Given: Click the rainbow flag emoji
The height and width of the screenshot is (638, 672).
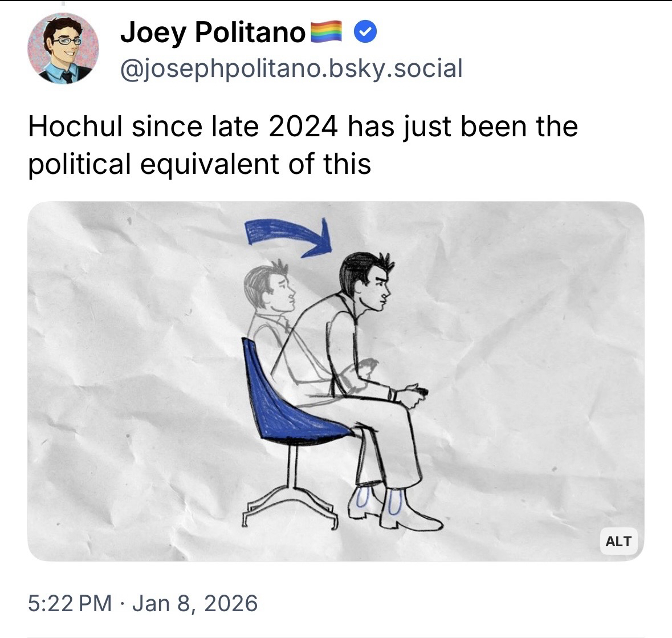Looking at the screenshot, I should 325,32.
